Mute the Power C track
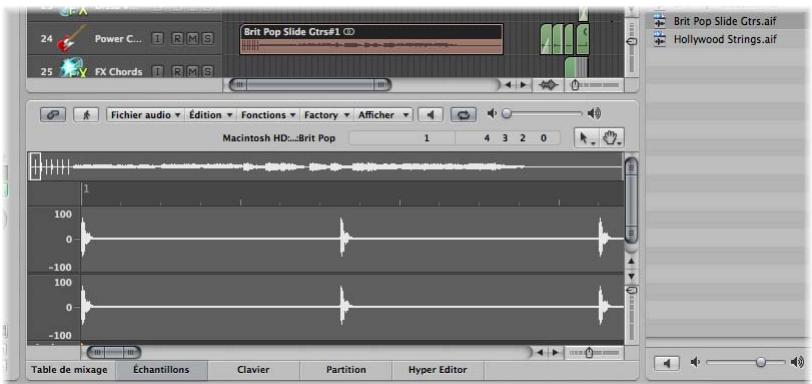Image resolution: width=812 pixels, height=384 pixels. pyautogui.click(x=192, y=39)
